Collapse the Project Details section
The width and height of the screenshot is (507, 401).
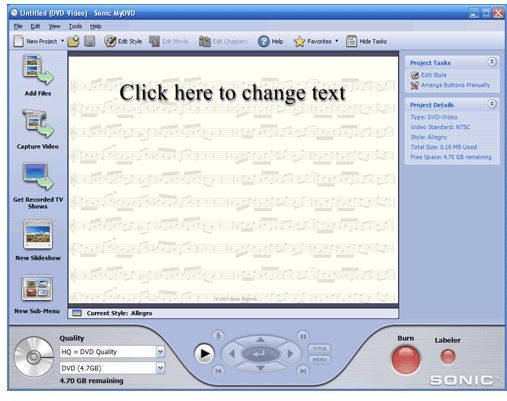point(492,104)
